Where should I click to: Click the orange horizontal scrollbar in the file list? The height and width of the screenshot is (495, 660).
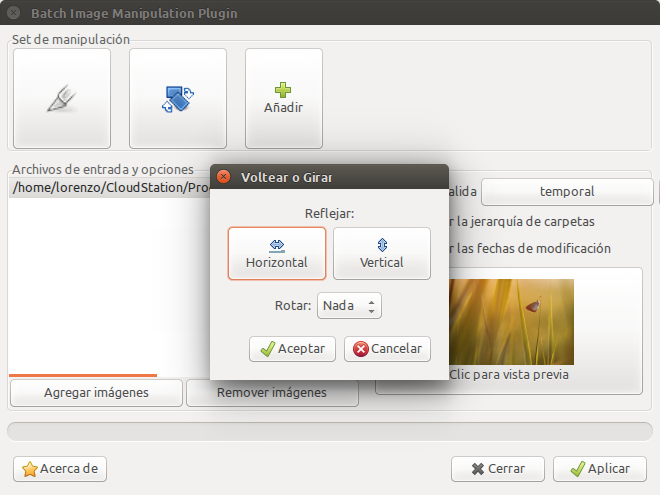point(83,375)
